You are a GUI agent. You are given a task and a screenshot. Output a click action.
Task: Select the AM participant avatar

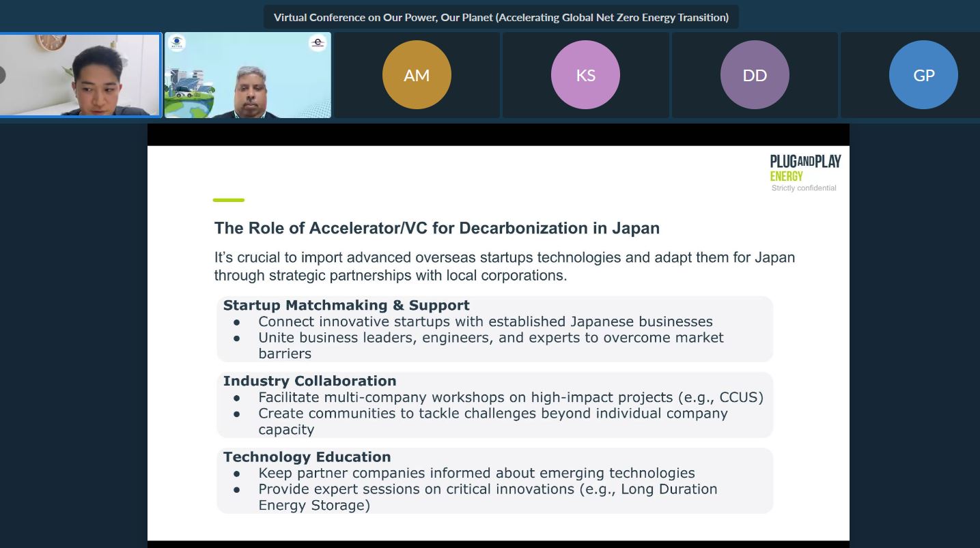click(417, 75)
